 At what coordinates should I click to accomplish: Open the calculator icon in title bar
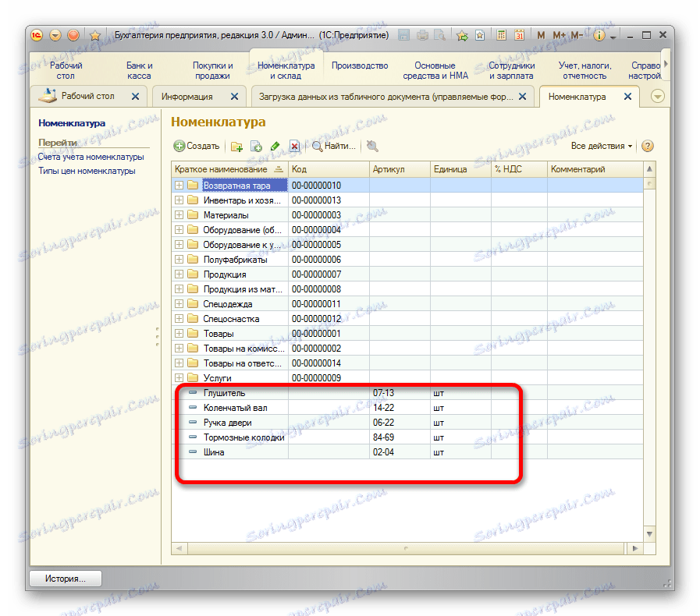pyautogui.click(x=500, y=35)
